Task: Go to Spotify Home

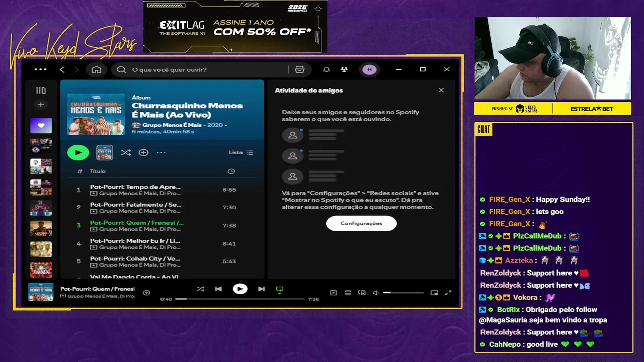Action: click(96, 69)
